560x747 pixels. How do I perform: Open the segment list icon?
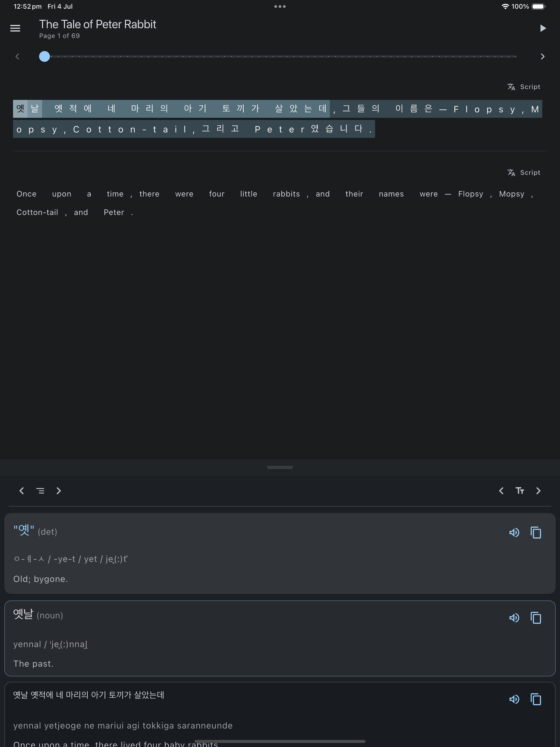[x=40, y=491]
